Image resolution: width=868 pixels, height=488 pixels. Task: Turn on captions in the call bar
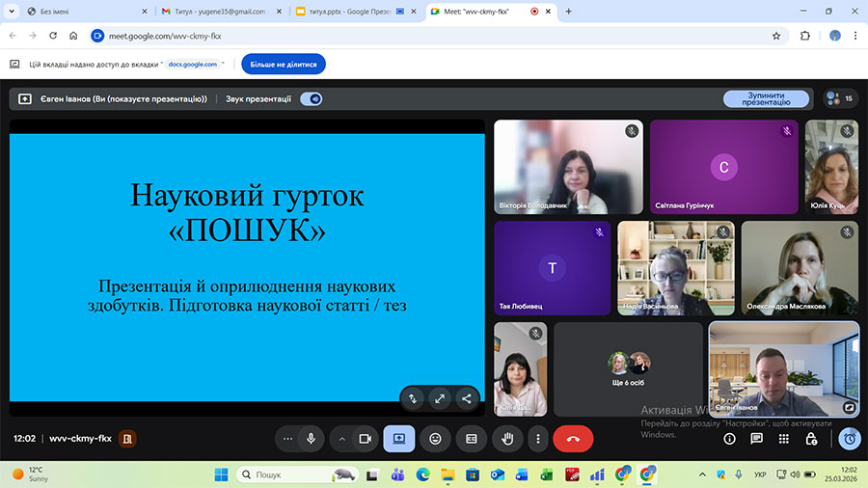click(471, 439)
